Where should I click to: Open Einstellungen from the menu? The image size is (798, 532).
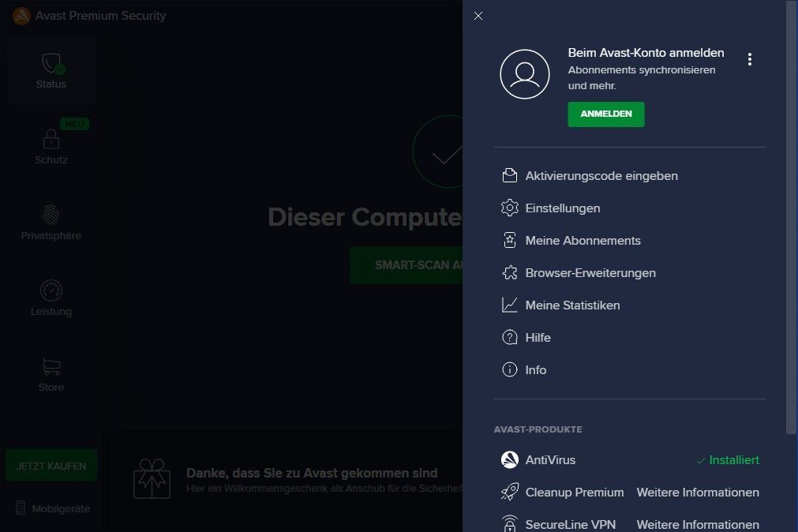[562, 208]
